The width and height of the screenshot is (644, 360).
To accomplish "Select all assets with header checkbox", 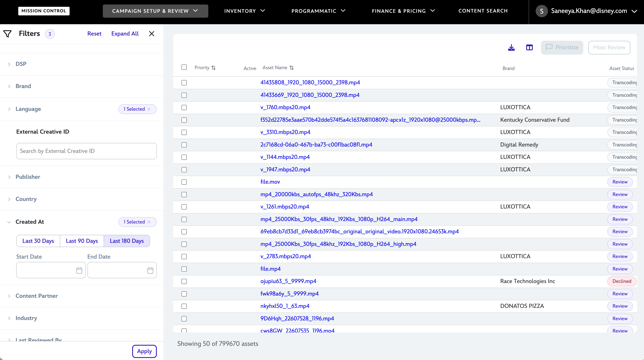I will [x=184, y=67].
